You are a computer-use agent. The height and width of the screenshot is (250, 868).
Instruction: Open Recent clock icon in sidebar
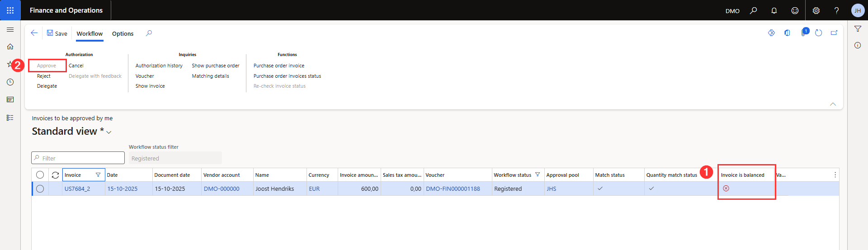pyautogui.click(x=10, y=82)
